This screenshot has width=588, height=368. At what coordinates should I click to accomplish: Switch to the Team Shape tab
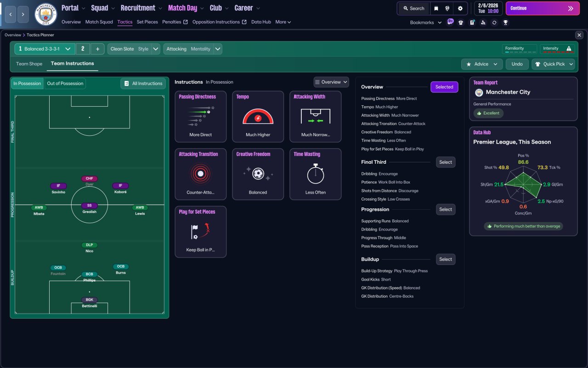point(29,64)
